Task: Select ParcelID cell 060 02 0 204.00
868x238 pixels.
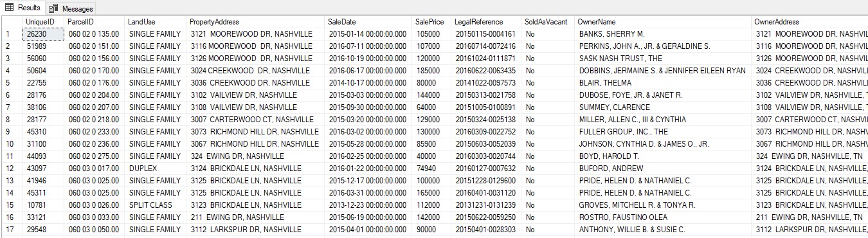Action: (x=95, y=95)
